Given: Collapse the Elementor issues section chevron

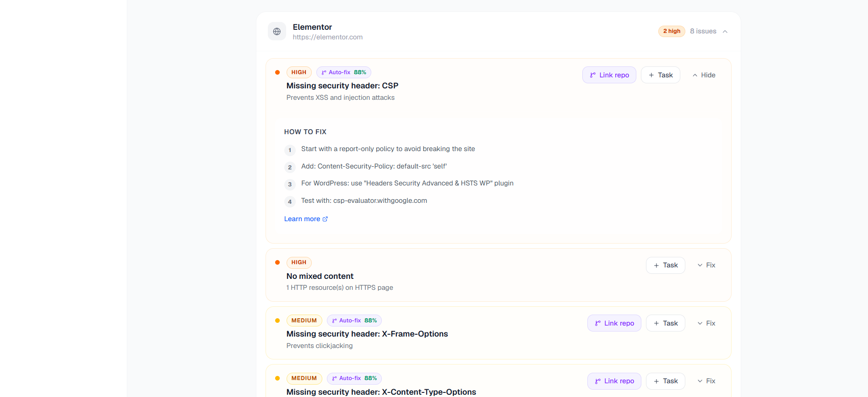Looking at the screenshot, I should pos(725,32).
